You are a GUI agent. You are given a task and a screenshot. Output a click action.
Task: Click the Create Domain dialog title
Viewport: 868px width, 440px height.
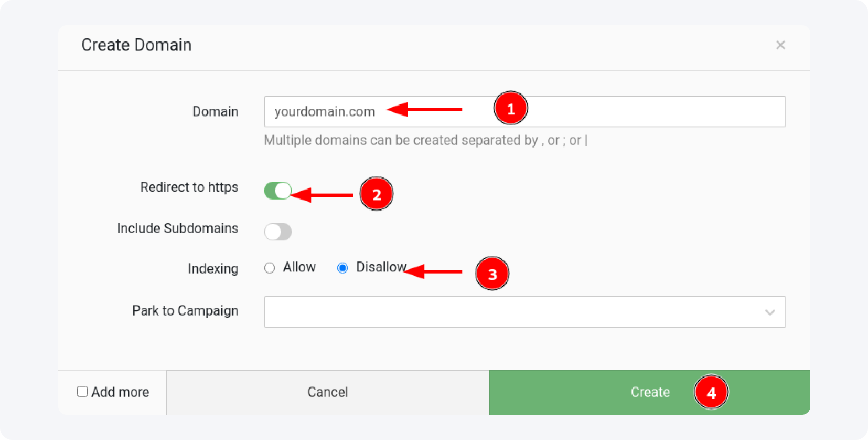point(136,45)
